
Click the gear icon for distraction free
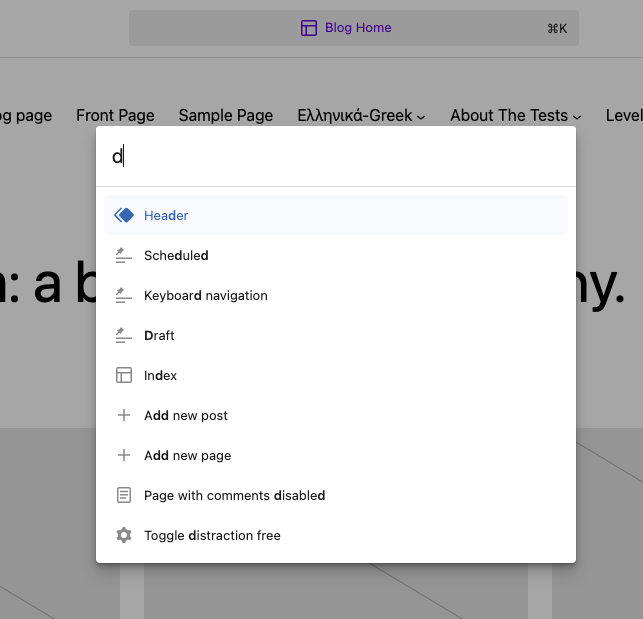pyautogui.click(x=124, y=535)
